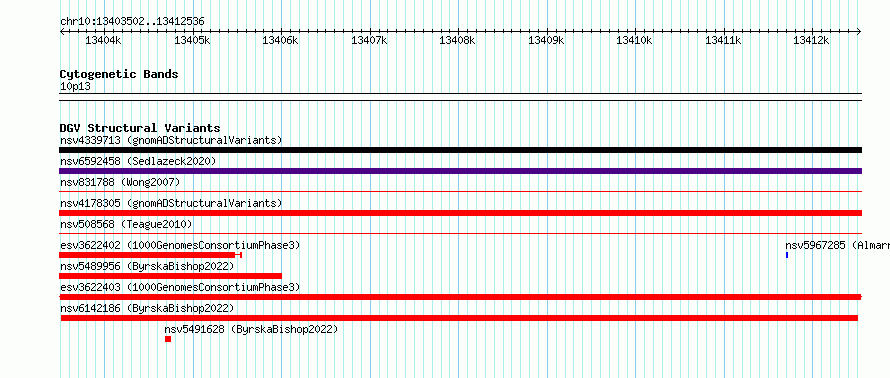Click the 10p13 band label
The width and height of the screenshot is (890, 378).
tap(75, 87)
